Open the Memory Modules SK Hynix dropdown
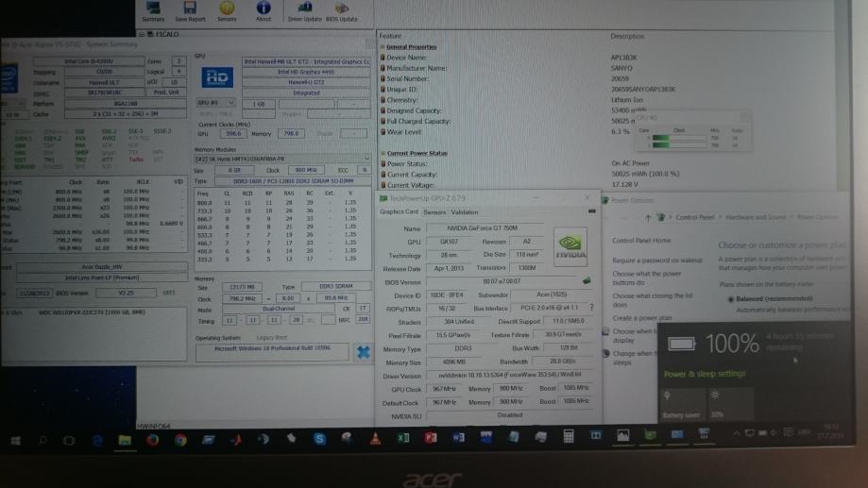The height and width of the screenshot is (488, 868). [282, 159]
